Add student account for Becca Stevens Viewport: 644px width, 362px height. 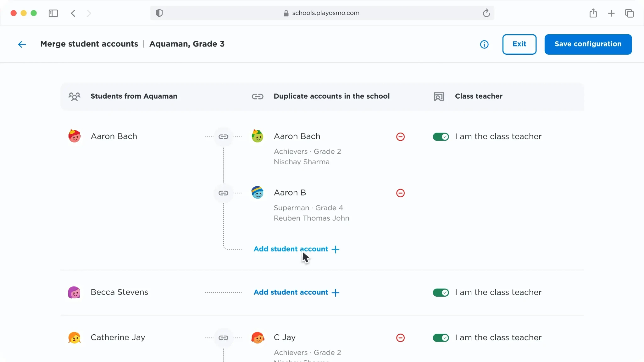297,293
